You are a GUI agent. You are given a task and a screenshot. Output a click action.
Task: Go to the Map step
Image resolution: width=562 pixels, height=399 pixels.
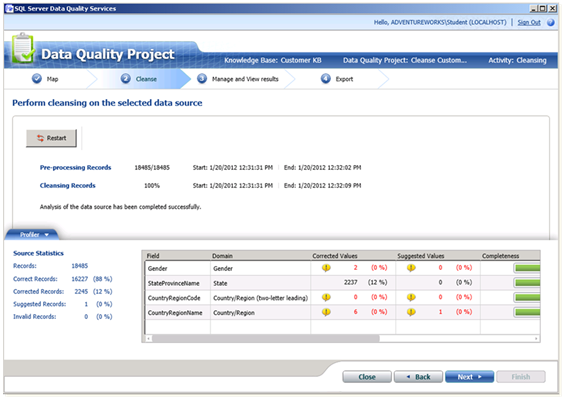tap(52, 79)
